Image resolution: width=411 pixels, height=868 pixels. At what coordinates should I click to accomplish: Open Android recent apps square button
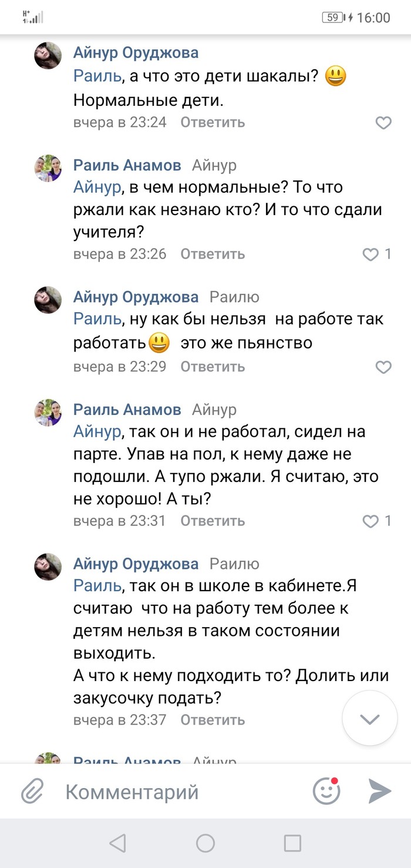(292, 843)
